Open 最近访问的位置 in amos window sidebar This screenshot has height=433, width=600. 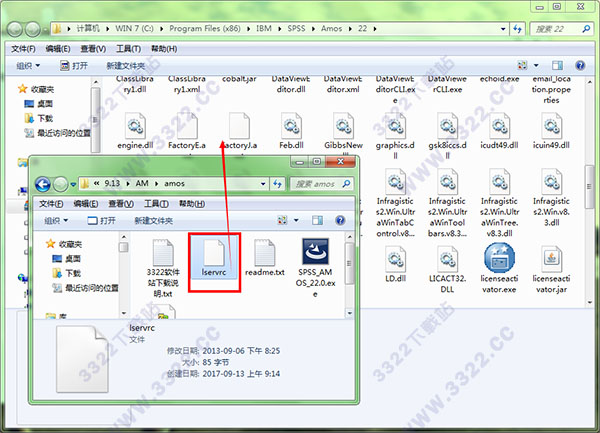pyautogui.click(x=85, y=288)
